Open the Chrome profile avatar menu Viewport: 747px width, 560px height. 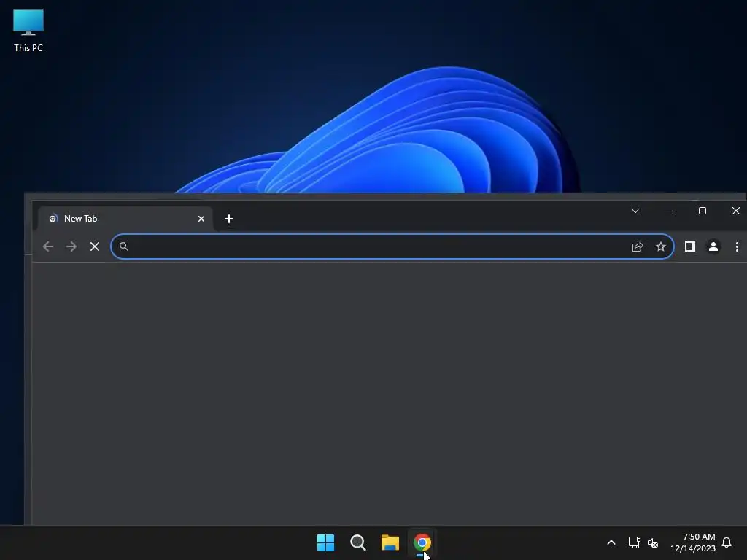click(713, 246)
